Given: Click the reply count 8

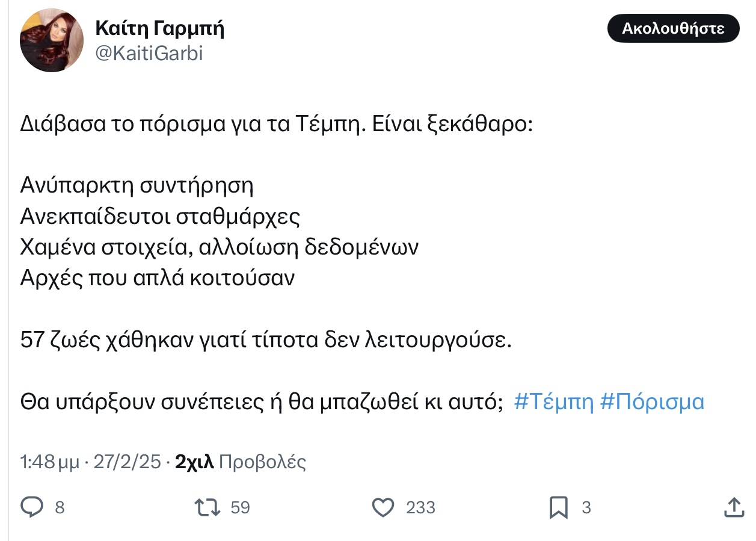Looking at the screenshot, I should tap(60, 508).
